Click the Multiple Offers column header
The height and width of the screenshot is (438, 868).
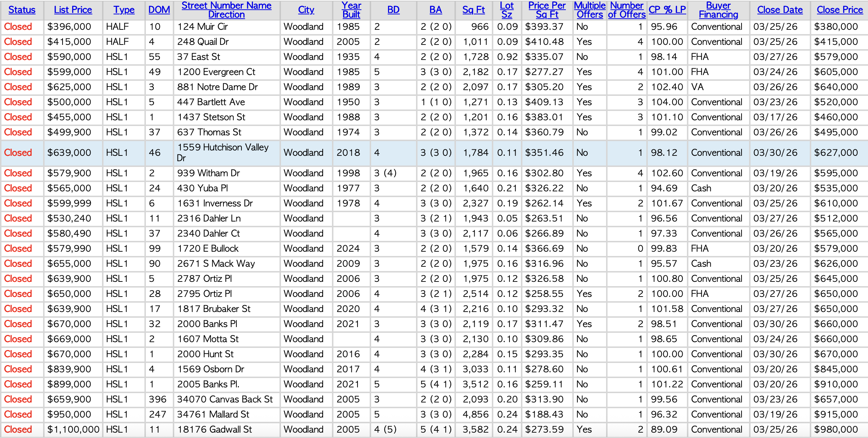click(590, 10)
